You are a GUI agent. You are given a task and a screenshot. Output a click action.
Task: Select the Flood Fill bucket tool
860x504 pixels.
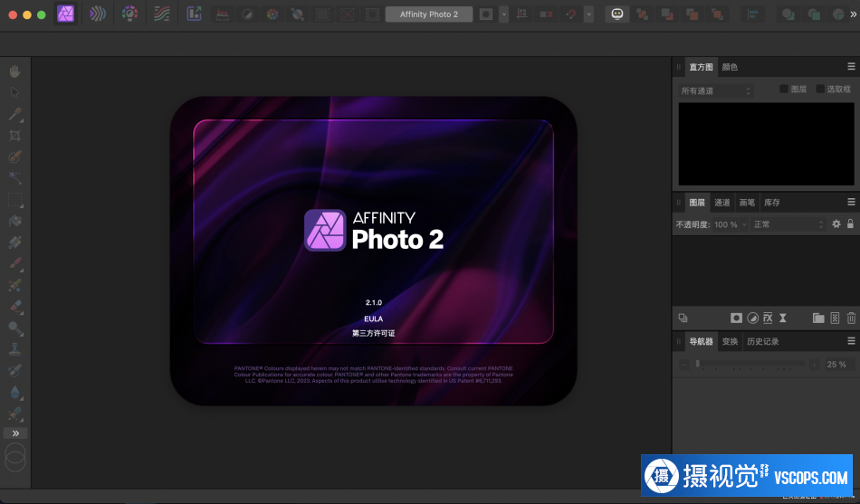pos(14,221)
